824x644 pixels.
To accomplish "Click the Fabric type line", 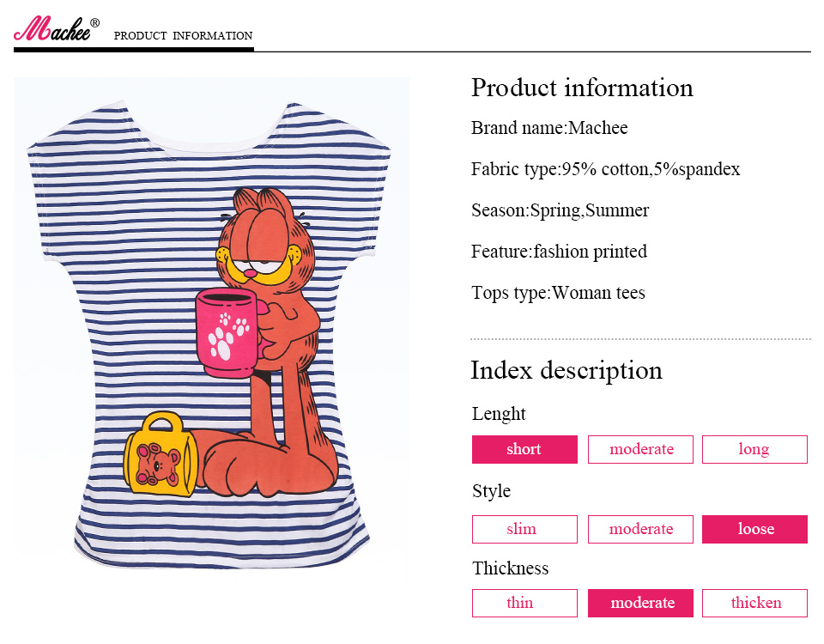I will 605,169.
